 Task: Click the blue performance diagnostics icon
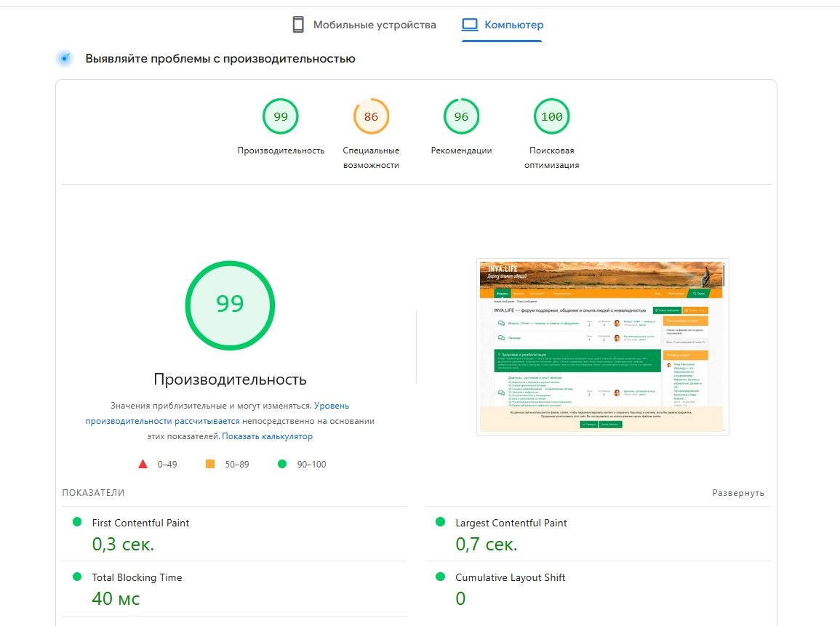(x=65, y=59)
